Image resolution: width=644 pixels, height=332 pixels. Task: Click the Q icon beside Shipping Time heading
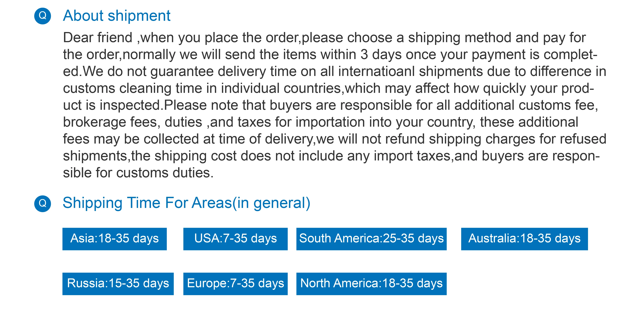tap(42, 204)
